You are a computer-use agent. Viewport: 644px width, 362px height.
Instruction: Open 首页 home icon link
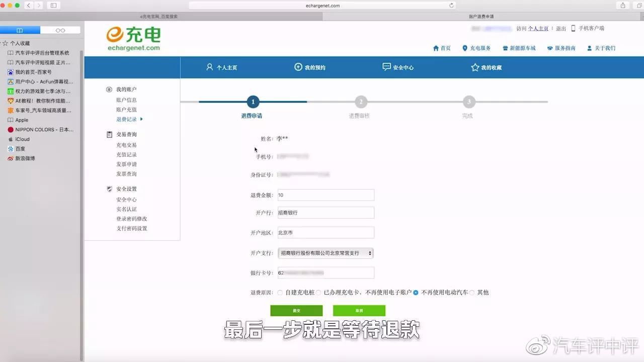click(x=442, y=48)
